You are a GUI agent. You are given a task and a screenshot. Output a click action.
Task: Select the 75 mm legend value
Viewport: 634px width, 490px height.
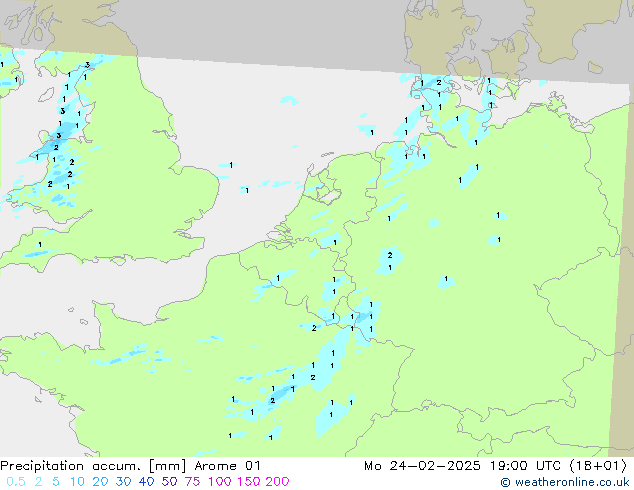192,482
